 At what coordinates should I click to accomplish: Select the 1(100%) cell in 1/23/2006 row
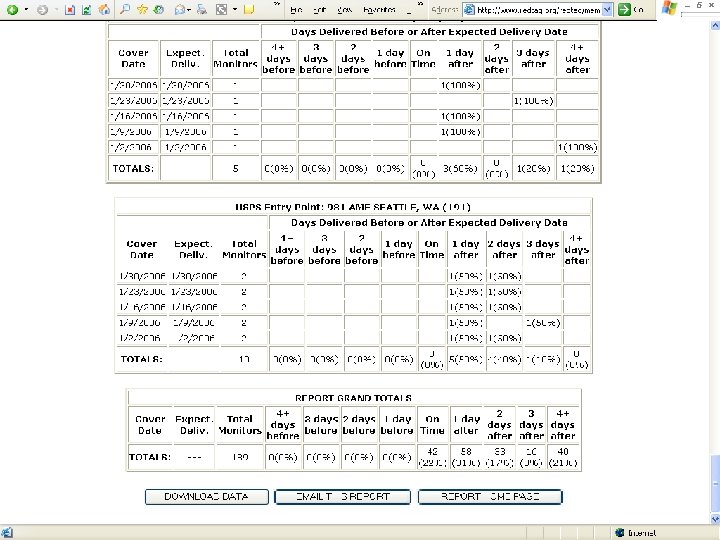(533, 101)
